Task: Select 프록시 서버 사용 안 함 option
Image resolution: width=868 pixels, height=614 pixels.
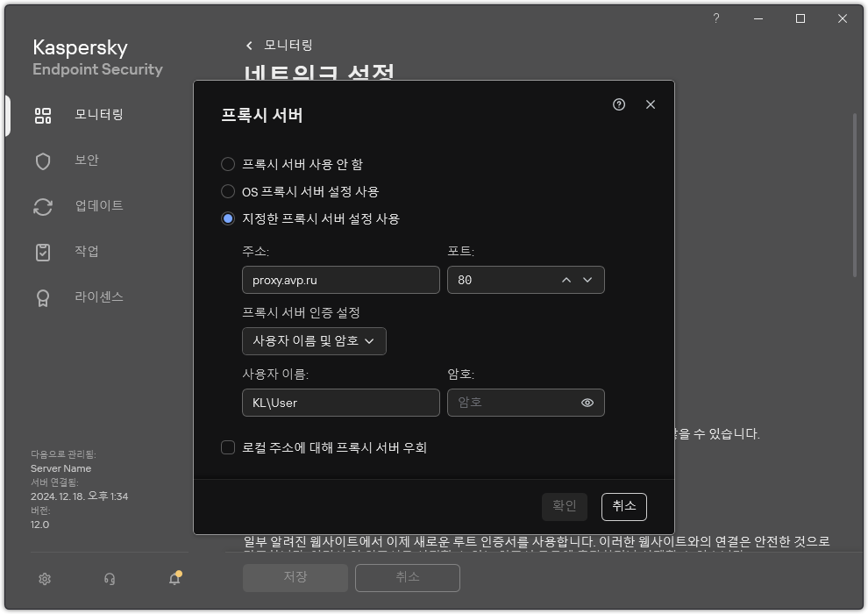Action: coord(228,163)
